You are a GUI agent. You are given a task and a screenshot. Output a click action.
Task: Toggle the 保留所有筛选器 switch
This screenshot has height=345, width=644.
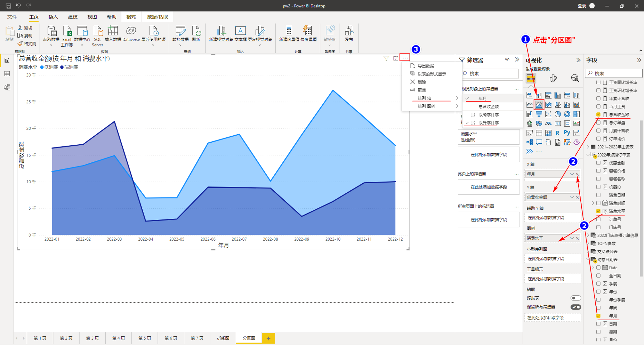click(x=576, y=307)
